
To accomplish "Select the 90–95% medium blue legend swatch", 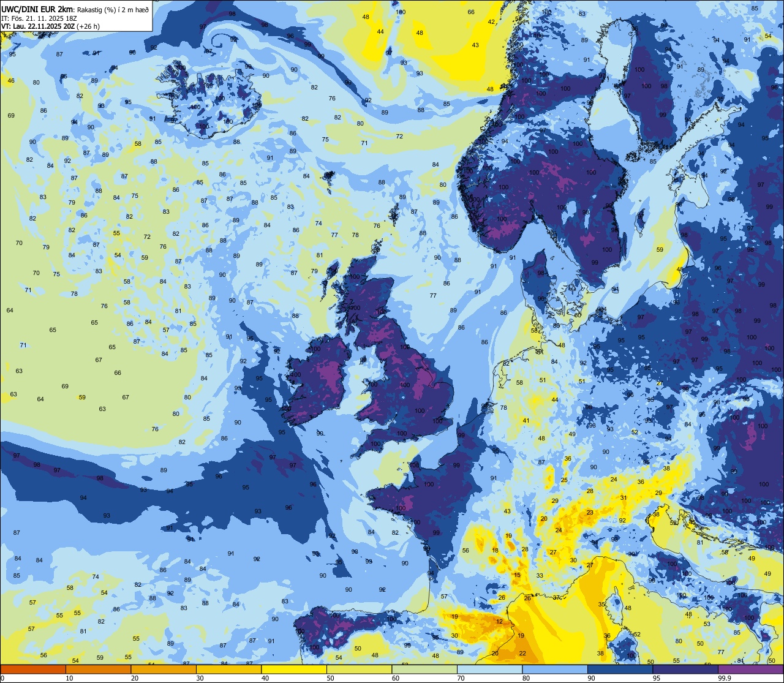I will click(620, 669).
